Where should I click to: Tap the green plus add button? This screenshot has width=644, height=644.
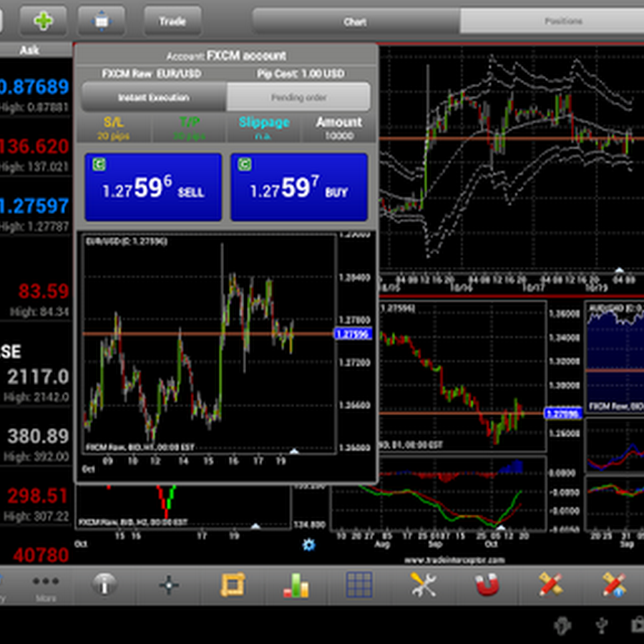[x=43, y=21]
